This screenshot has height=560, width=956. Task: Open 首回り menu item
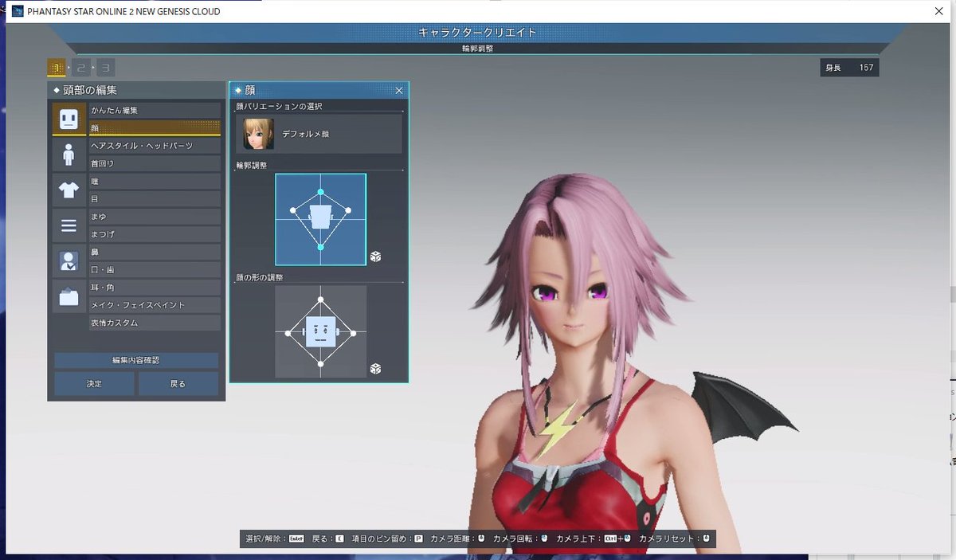pyautogui.click(x=155, y=163)
